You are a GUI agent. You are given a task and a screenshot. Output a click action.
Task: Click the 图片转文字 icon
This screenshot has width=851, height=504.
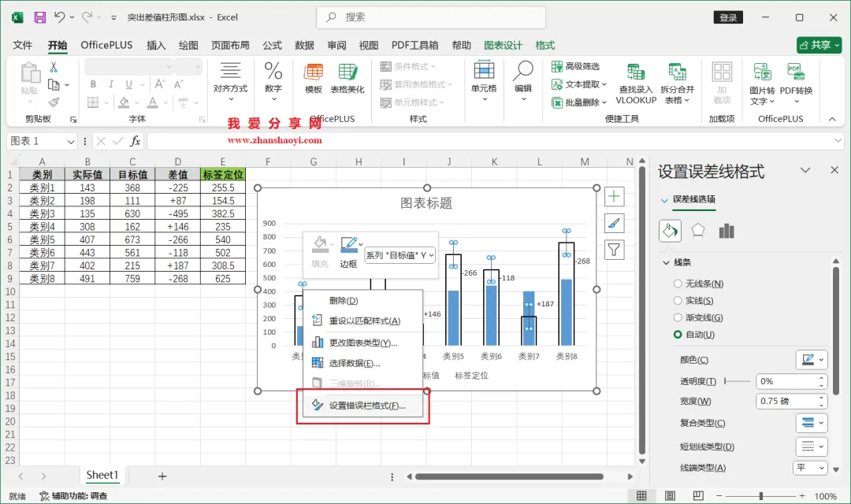click(x=762, y=72)
